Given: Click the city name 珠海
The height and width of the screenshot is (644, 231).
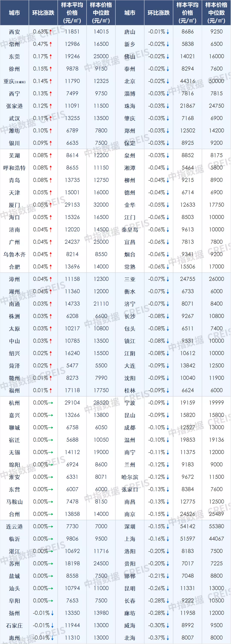Looking at the screenshot, I should (130, 106).
